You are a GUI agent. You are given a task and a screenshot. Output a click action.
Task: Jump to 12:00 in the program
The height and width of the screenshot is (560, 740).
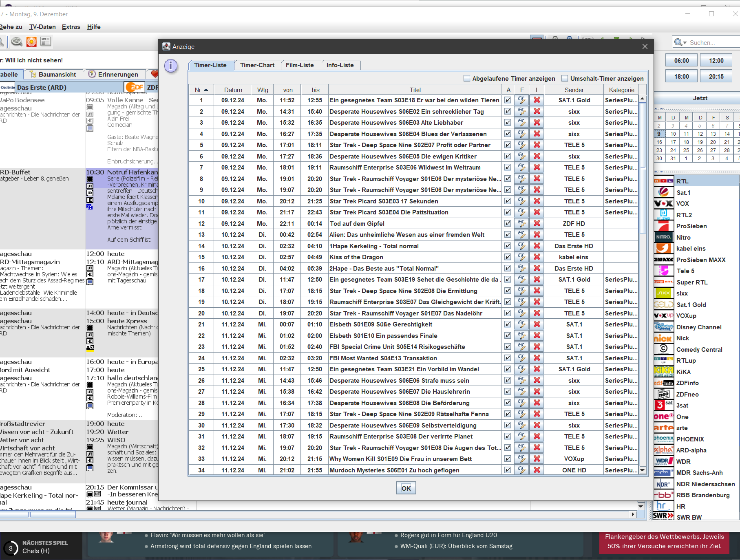pos(716,61)
